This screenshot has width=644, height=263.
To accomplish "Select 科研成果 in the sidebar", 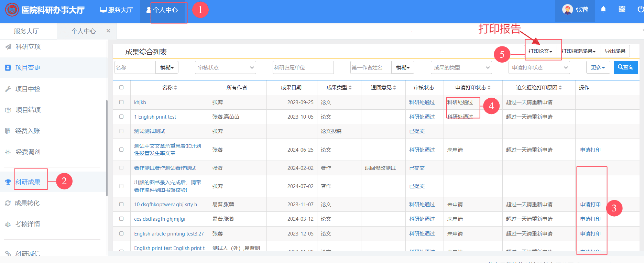I will [x=28, y=182].
